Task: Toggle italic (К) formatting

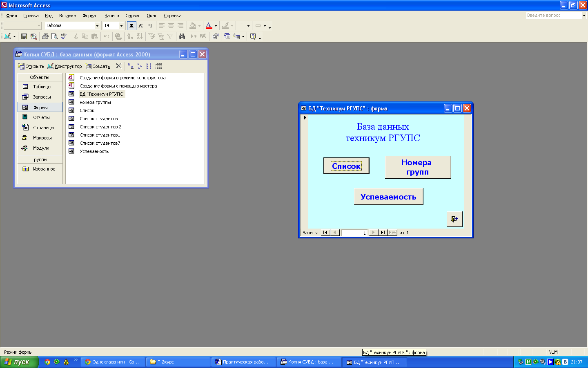Action: [x=141, y=26]
